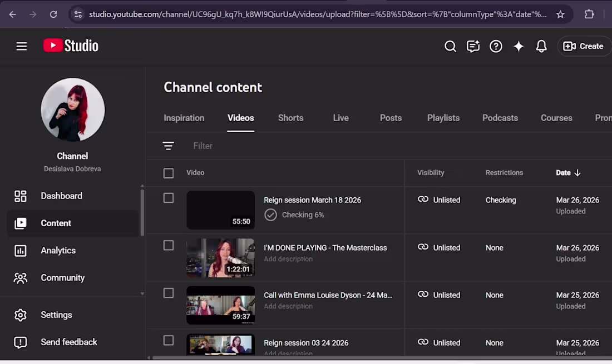Open the notifications bell

tap(541, 46)
